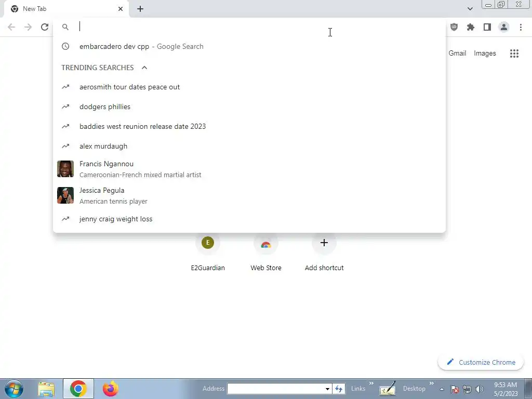Open the Windows Start menu orb
The image size is (532, 399).
coord(14,389)
